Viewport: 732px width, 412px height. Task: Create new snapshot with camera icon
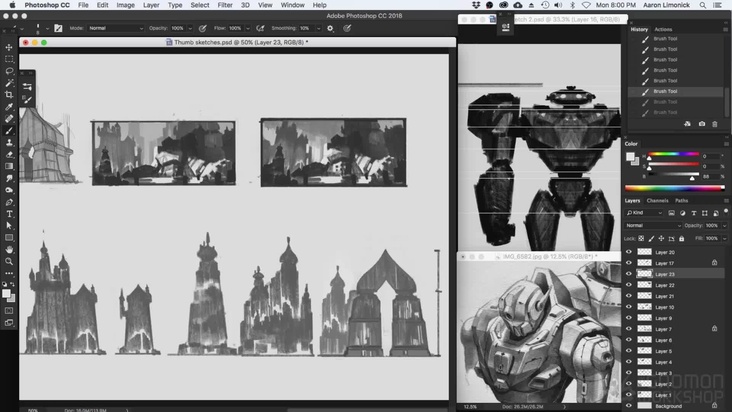(702, 124)
